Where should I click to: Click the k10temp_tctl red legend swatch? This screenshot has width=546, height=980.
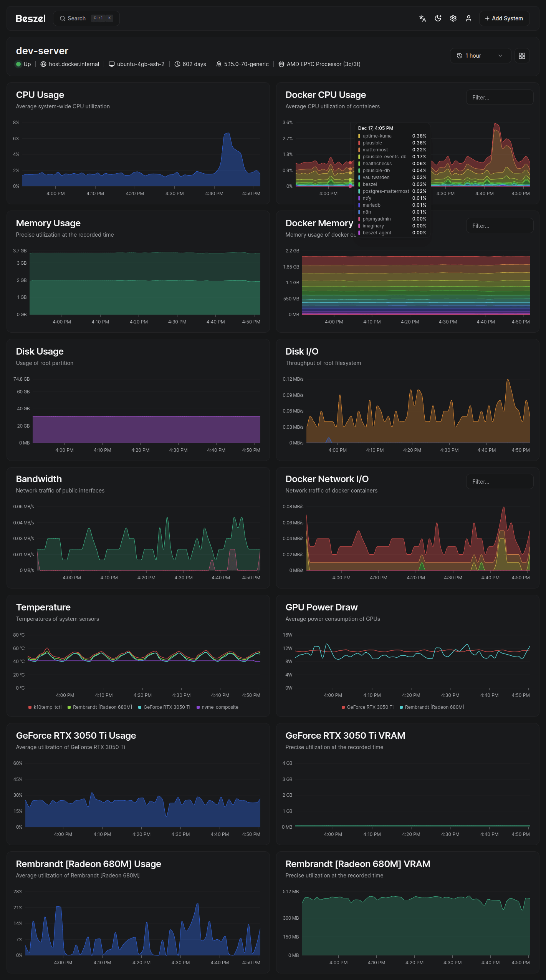click(x=30, y=707)
